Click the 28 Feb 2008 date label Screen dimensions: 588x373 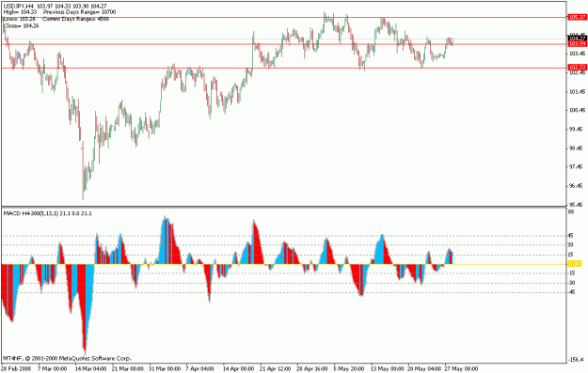(x=17, y=369)
